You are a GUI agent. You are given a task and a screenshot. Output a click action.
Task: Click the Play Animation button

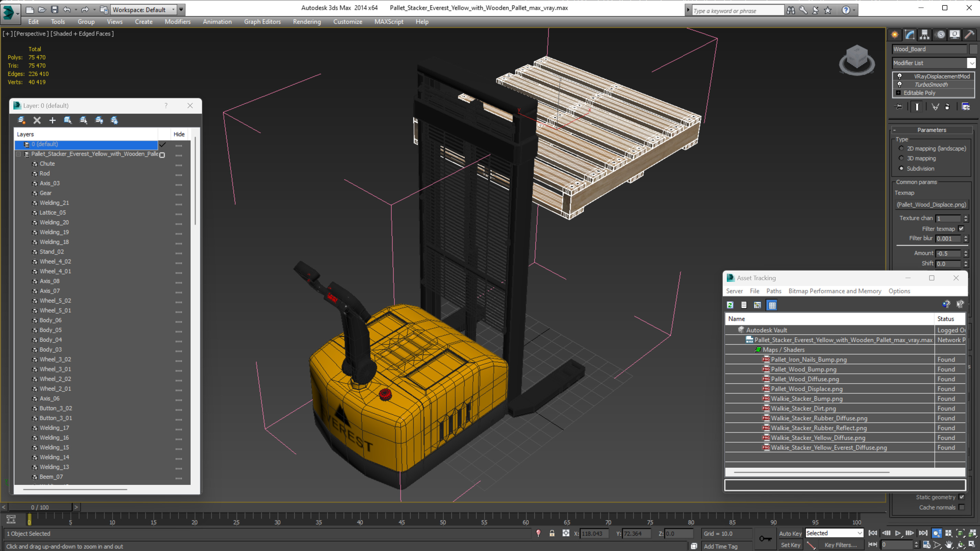898,533
